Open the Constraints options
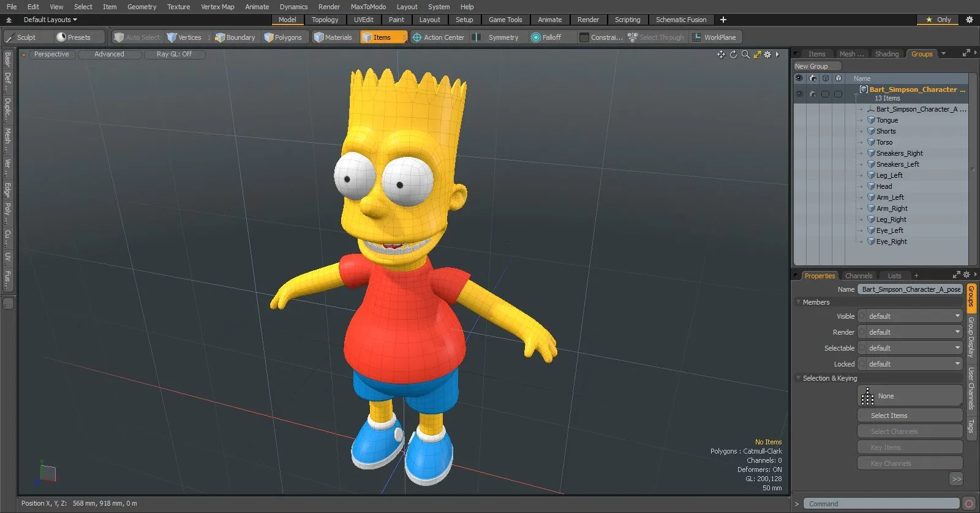The image size is (980, 513). [601, 37]
